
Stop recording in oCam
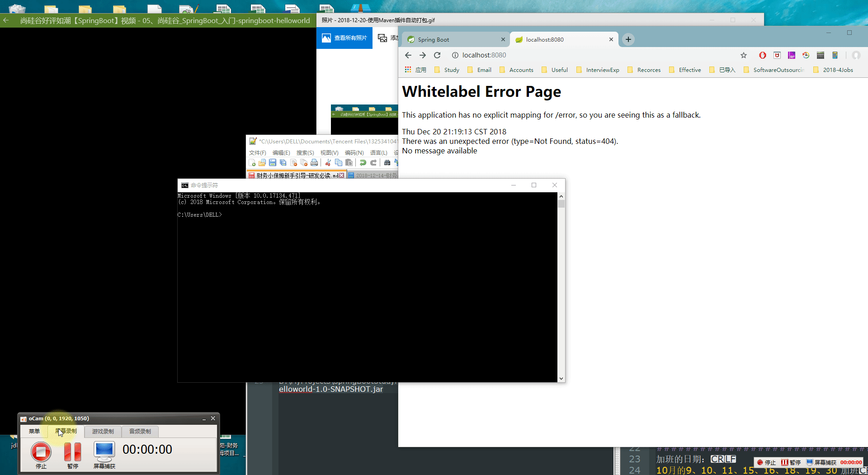(41, 452)
